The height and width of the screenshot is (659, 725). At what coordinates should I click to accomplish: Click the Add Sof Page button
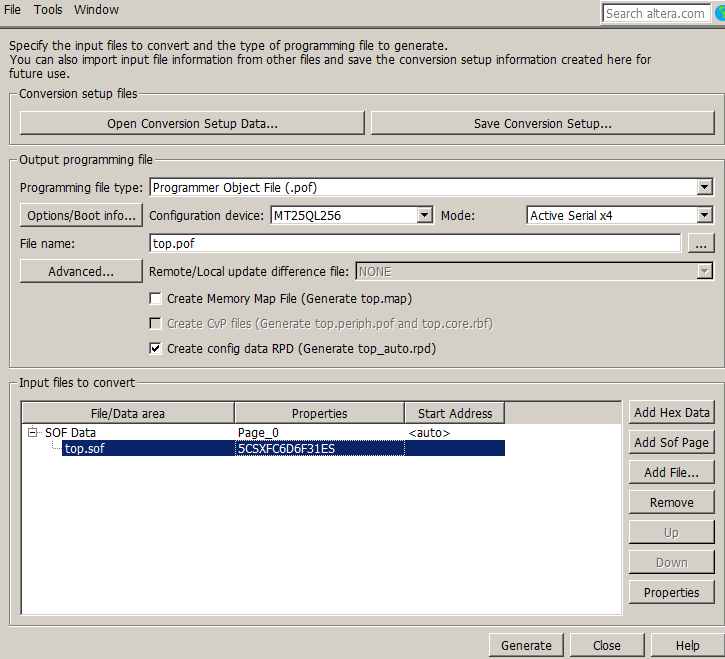click(671, 442)
